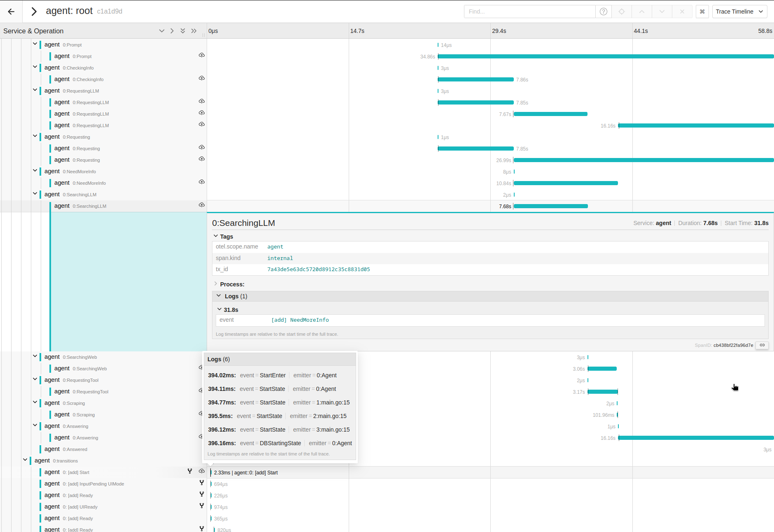This screenshot has height=532, width=774.
Task: Click fork icon on InputPending UIMode row
Action: coord(202,483)
